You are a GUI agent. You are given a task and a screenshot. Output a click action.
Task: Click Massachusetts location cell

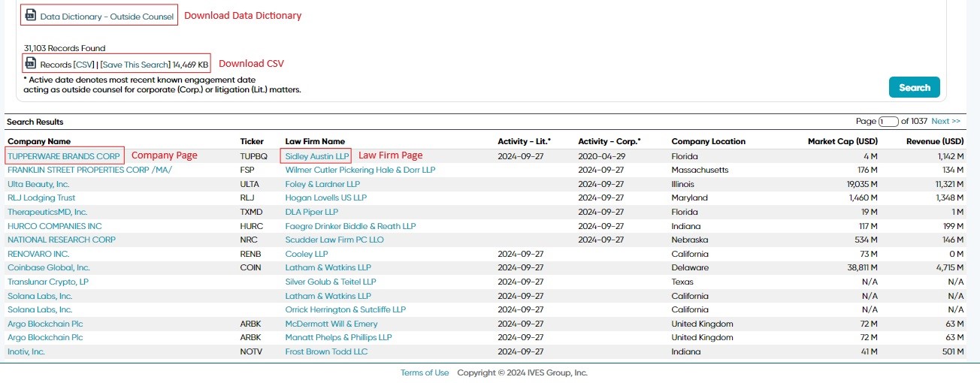[x=700, y=170]
